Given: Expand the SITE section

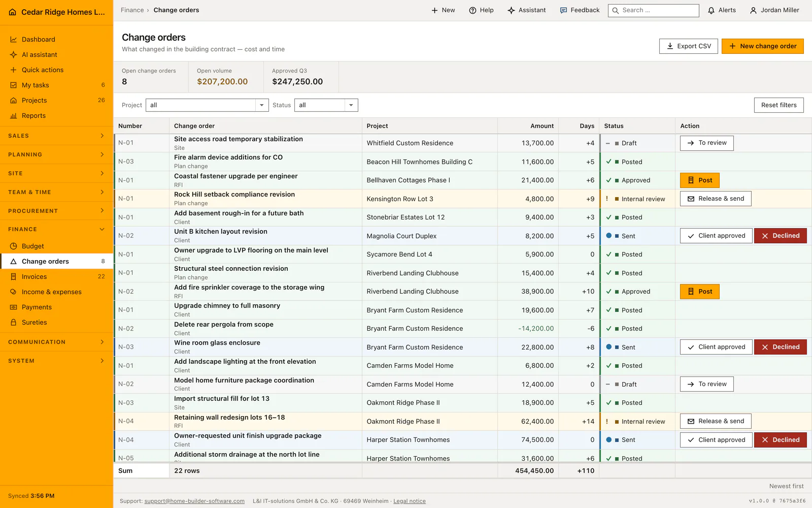Looking at the screenshot, I should (x=56, y=173).
